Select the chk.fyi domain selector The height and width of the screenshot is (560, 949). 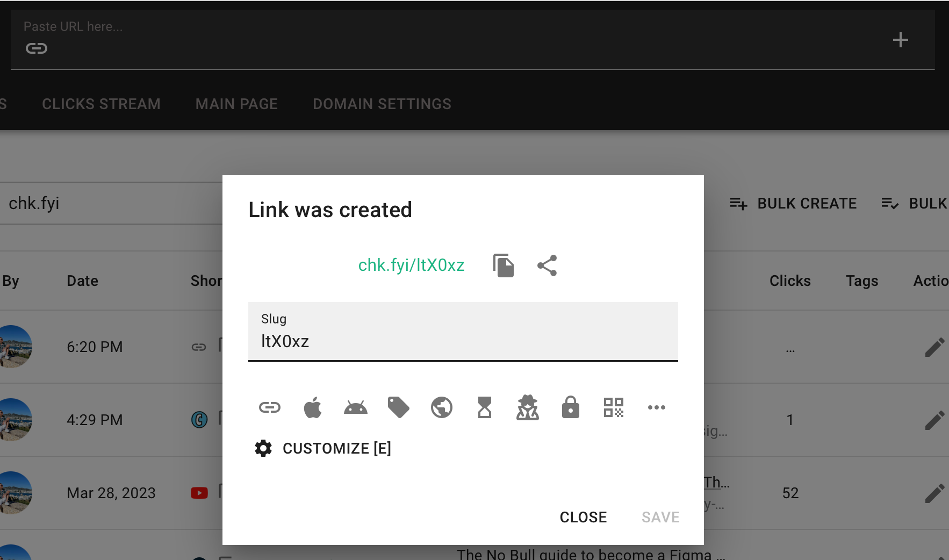pyautogui.click(x=111, y=203)
